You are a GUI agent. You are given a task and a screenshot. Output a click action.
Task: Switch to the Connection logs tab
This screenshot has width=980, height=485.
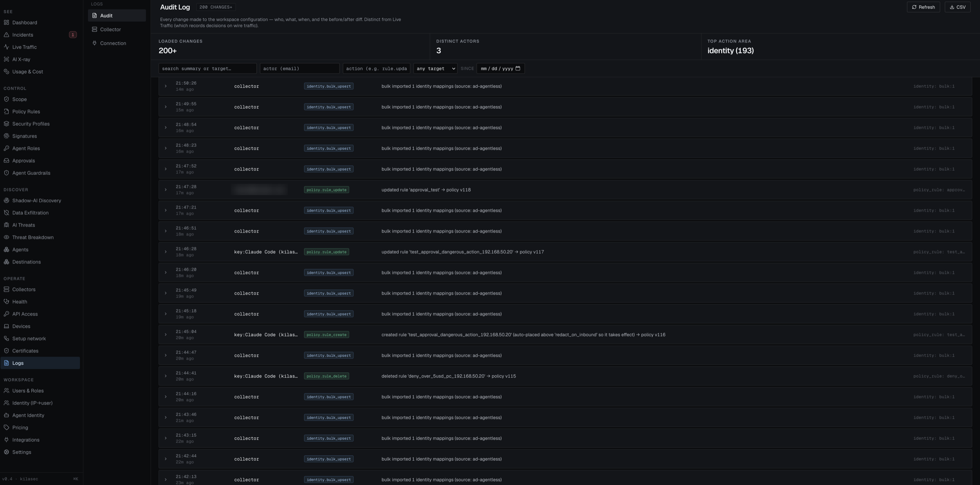117,43
